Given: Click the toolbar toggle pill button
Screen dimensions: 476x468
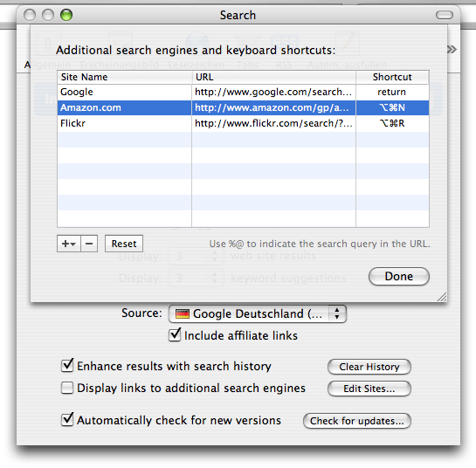Looking at the screenshot, I should pyautogui.click(x=445, y=15).
